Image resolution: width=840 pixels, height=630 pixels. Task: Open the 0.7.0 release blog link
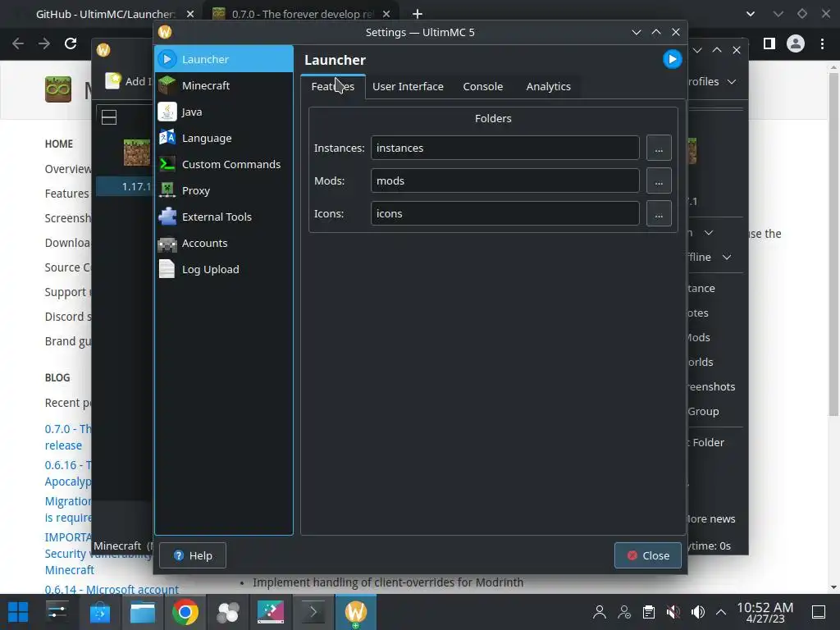[x=67, y=437]
